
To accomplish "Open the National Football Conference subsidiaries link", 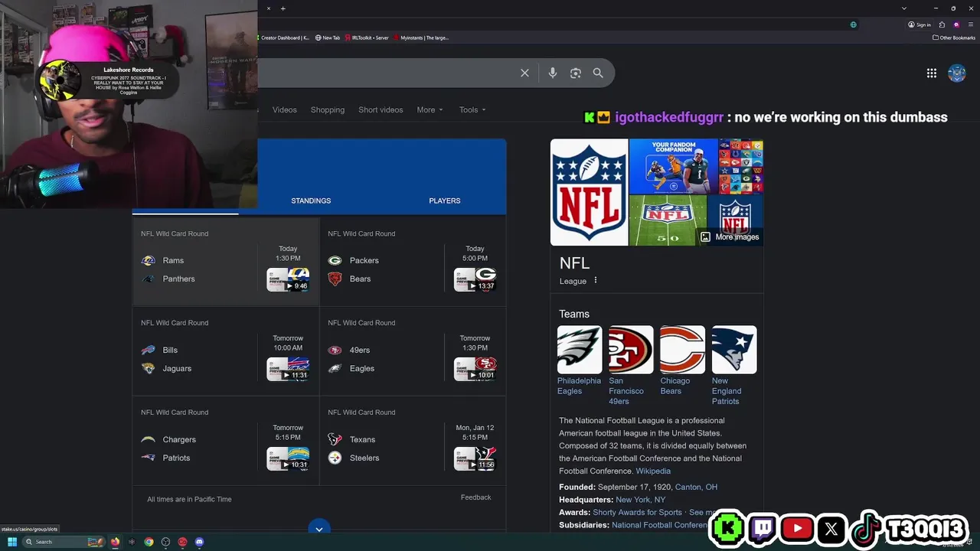I will coord(660,525).
